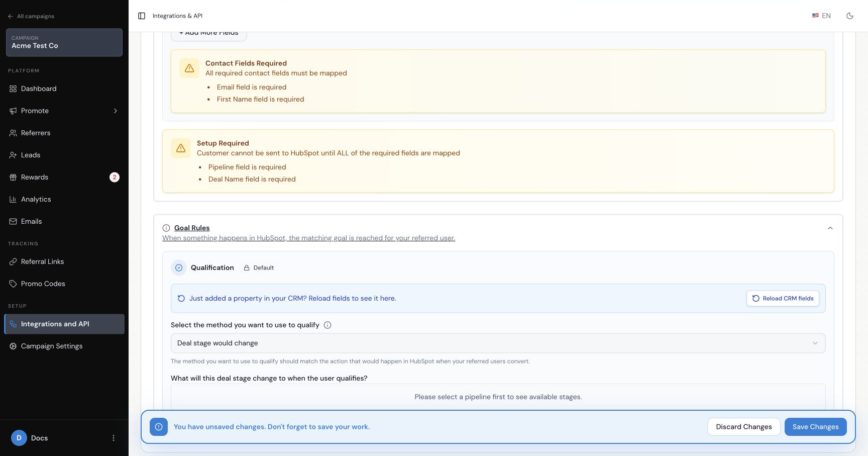The width and height of the screenshot is (868, 456).
Task: Open the Deal stage would change dropdown
Action: [498, 343]
